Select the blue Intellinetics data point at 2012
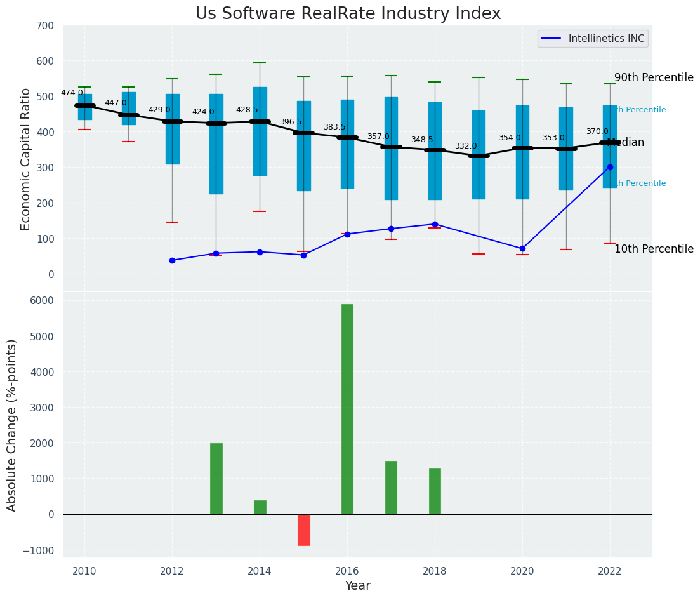 [x=172, y=260]
